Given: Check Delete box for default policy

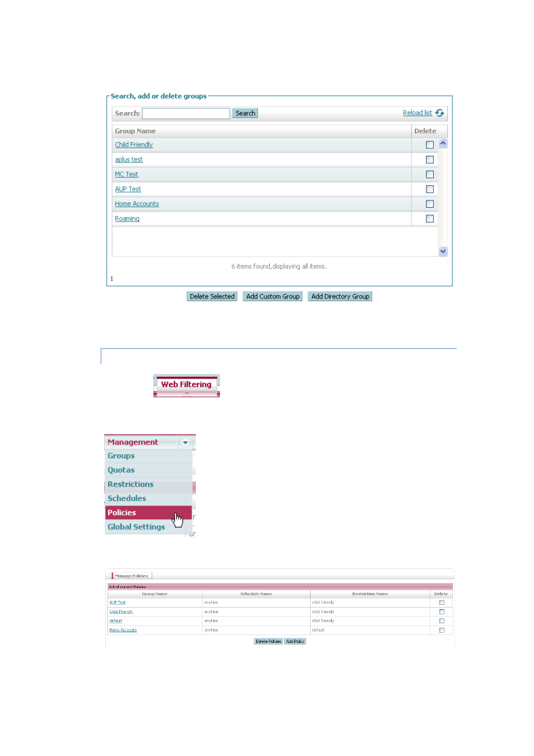Looking at the screenshot, I should click(x=442, y=621).
